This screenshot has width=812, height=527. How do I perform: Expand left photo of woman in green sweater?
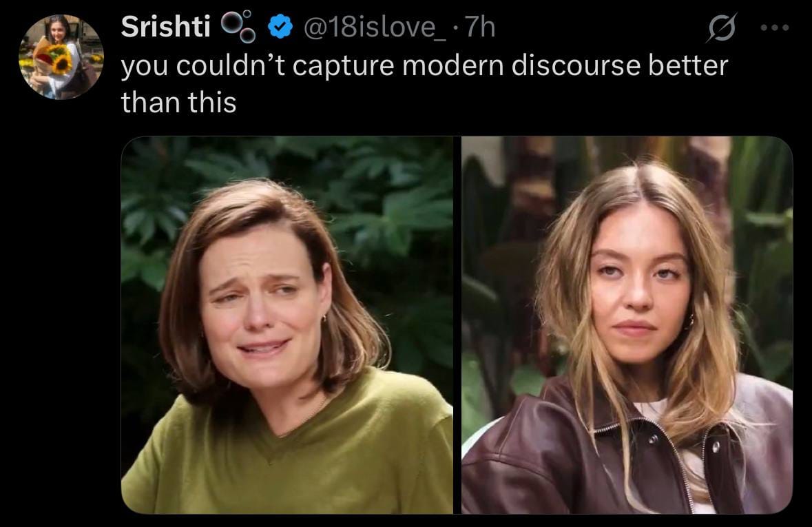(x=287, y=325)
